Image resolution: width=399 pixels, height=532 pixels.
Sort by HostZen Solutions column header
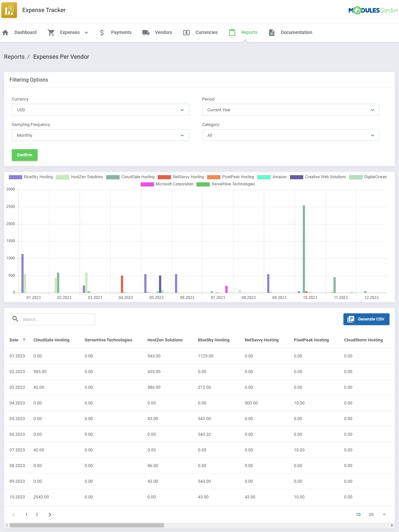(x=165, y=340)
